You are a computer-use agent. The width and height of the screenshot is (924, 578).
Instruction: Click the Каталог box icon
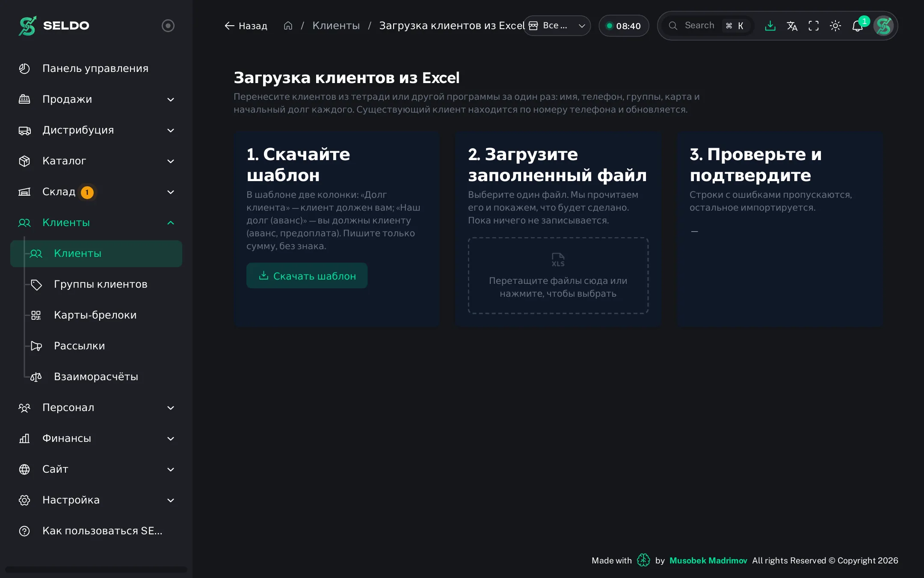click(24, 161)
